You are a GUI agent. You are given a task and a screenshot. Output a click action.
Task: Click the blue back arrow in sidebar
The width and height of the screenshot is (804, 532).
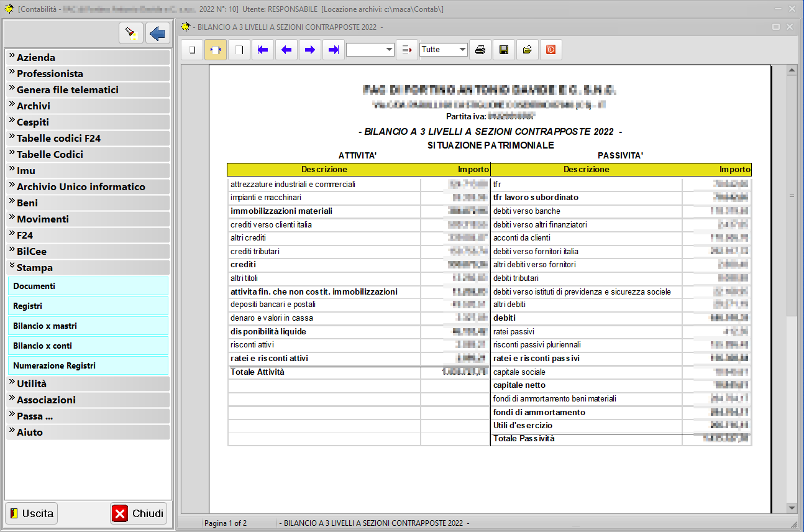click(x=158, y=33)
